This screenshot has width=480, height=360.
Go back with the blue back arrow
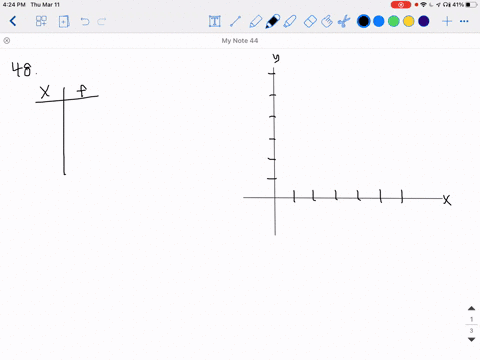point(13,21)
